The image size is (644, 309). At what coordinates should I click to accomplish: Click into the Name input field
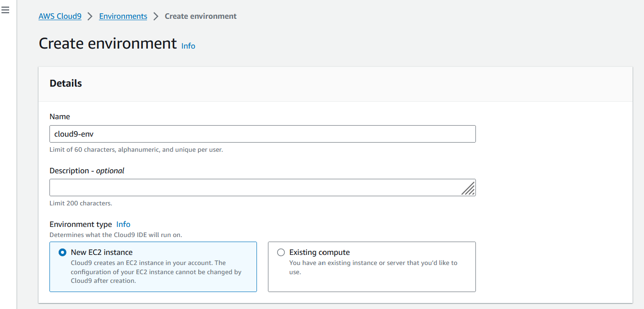[x=262, y=134]
